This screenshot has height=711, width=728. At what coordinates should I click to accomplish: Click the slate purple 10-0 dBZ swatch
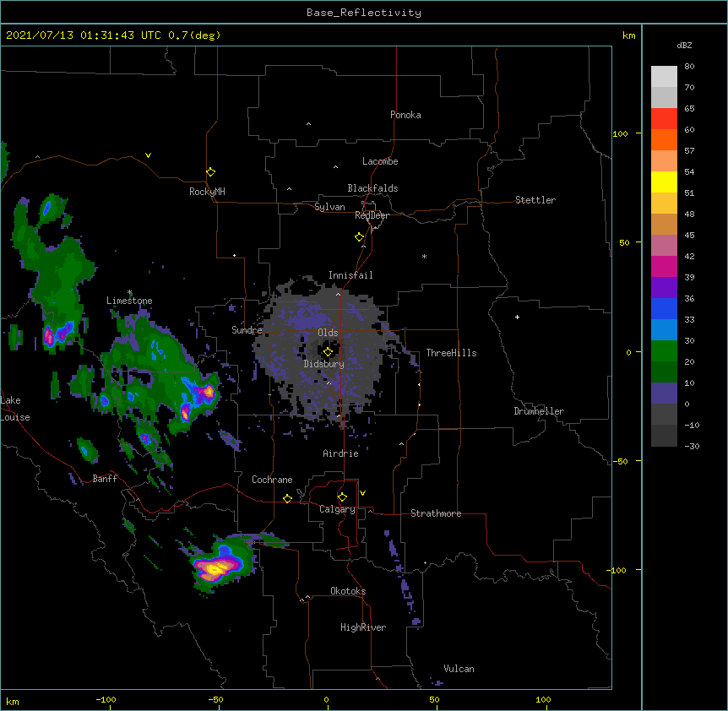click(664, 393)
